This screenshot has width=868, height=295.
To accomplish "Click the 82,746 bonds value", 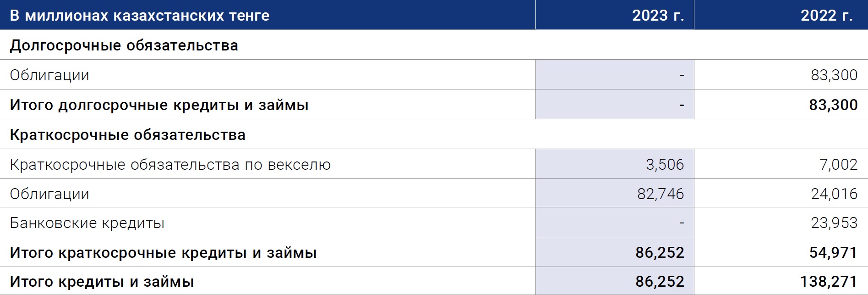I will pos(661,194).
